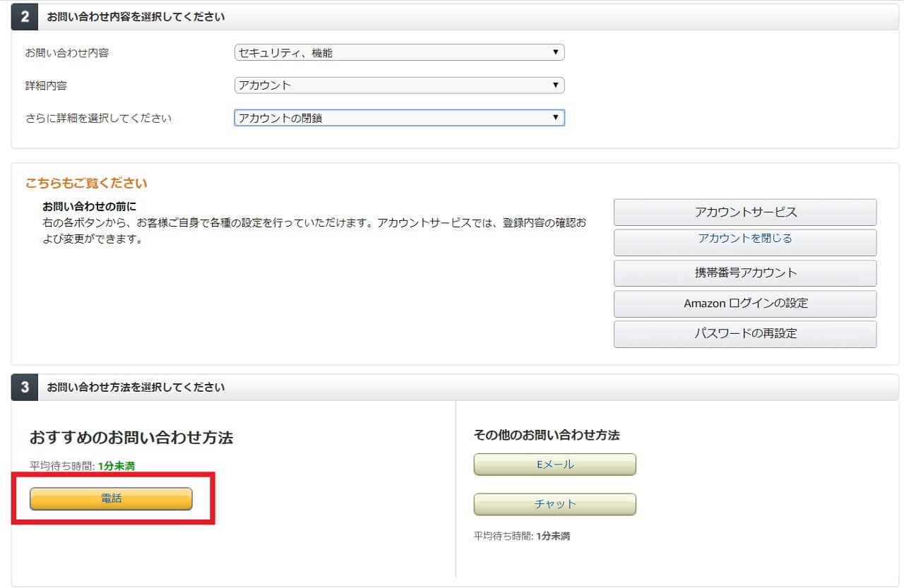Click the こちらもご覧ください orange heading
This screenshot has height=588, width=904.
point(86,184)
